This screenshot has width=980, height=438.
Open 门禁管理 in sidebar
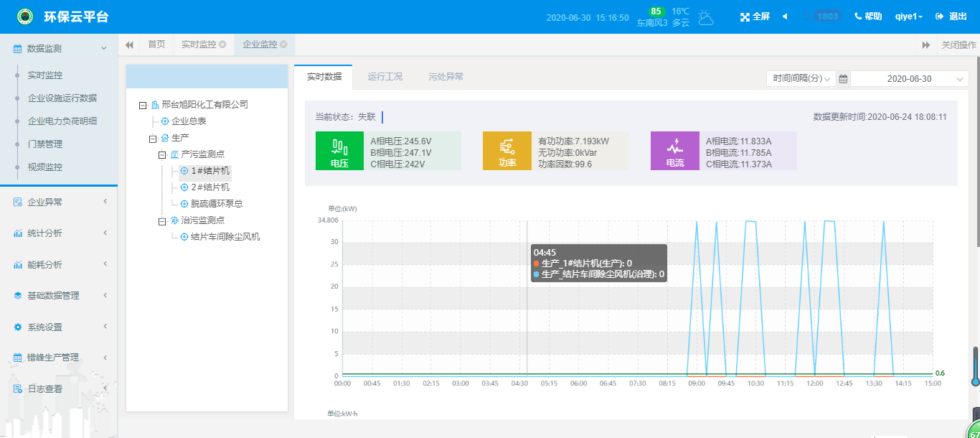coord(45,144)
